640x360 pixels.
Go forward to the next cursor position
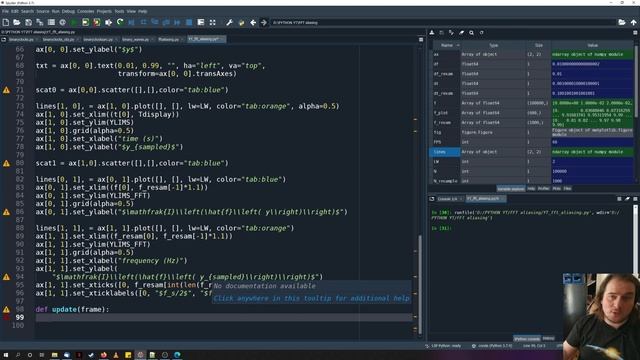264,22
